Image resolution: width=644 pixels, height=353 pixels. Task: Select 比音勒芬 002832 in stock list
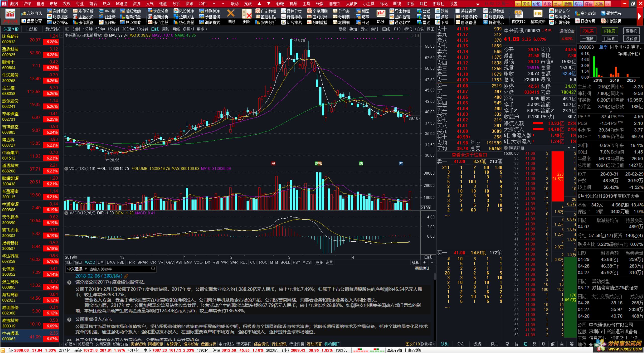[30, 39]
